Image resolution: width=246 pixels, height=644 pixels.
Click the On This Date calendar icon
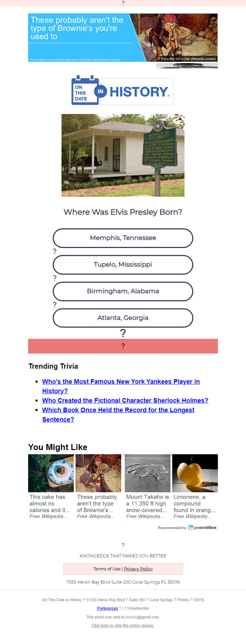[85, 90]
